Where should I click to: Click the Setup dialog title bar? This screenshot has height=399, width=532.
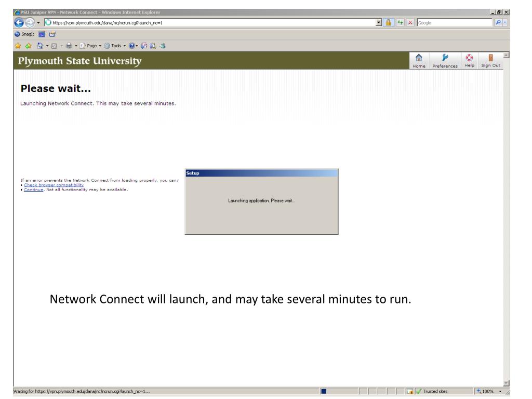261,173
